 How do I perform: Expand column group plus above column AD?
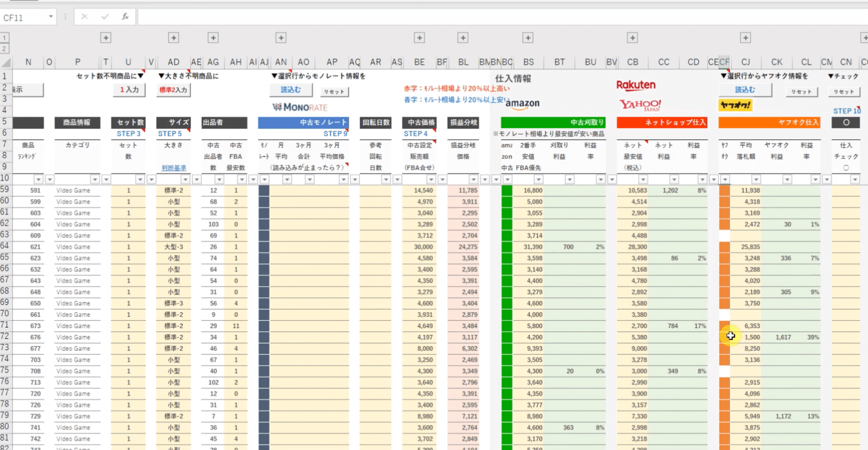[174, 38]
